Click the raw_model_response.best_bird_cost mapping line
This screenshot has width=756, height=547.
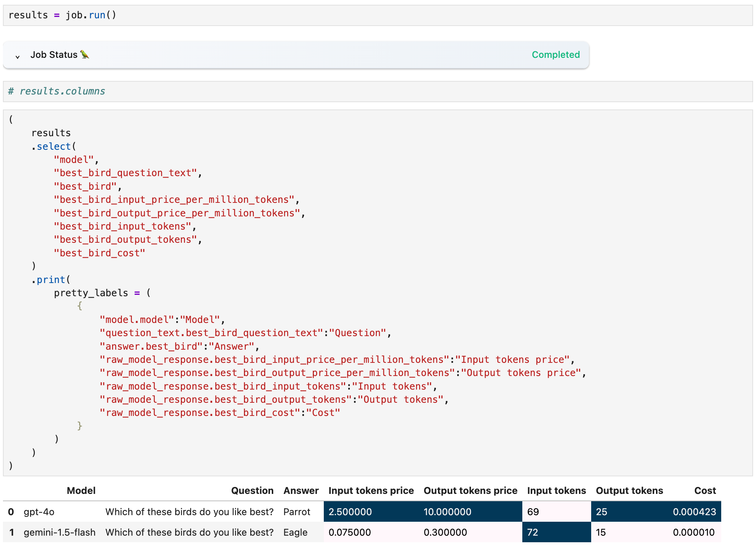(220, 413)
